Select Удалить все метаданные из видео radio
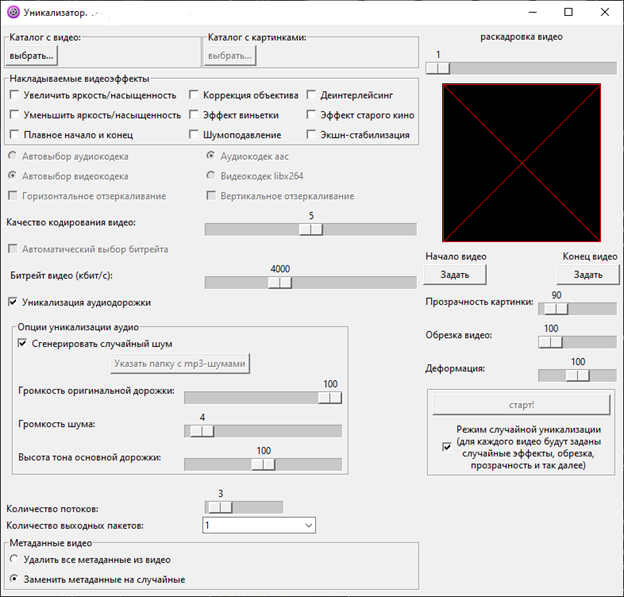The height and width of the screenshot is (597, 624). pos(14,560)
